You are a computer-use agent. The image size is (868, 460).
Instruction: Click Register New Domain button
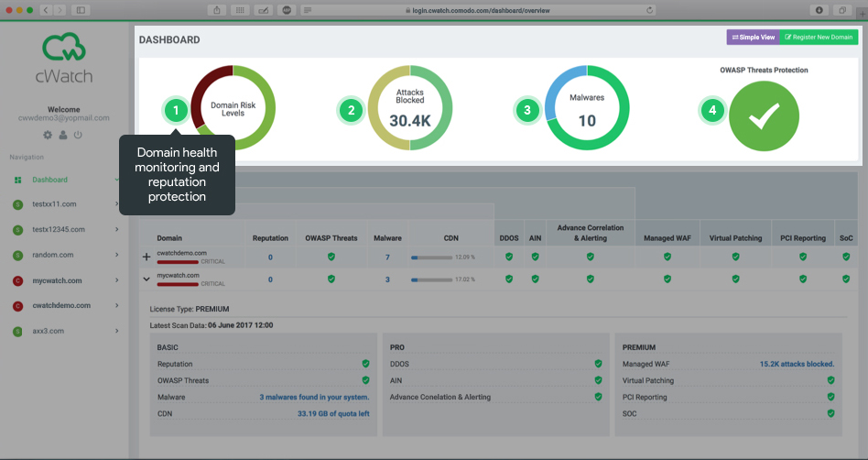click(819, 38)
